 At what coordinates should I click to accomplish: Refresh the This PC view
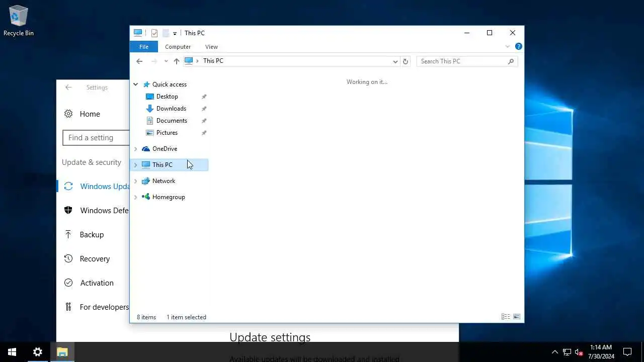click(x=406, y=61)
